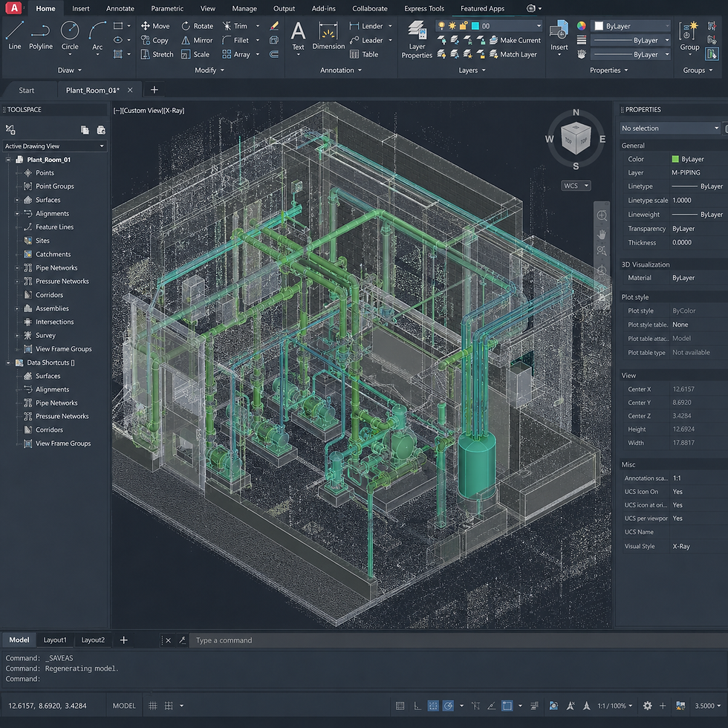Open the WCS coordinate system dropdown
728x728 pixels.
576,186
